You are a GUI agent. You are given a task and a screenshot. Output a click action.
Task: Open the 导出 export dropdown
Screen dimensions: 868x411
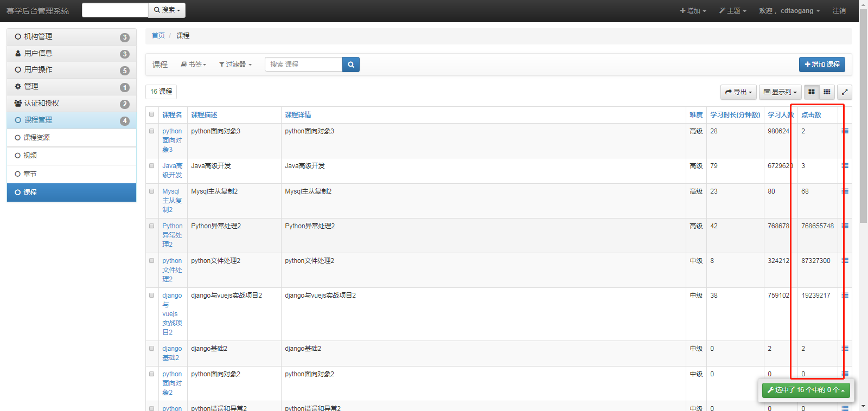738,92
